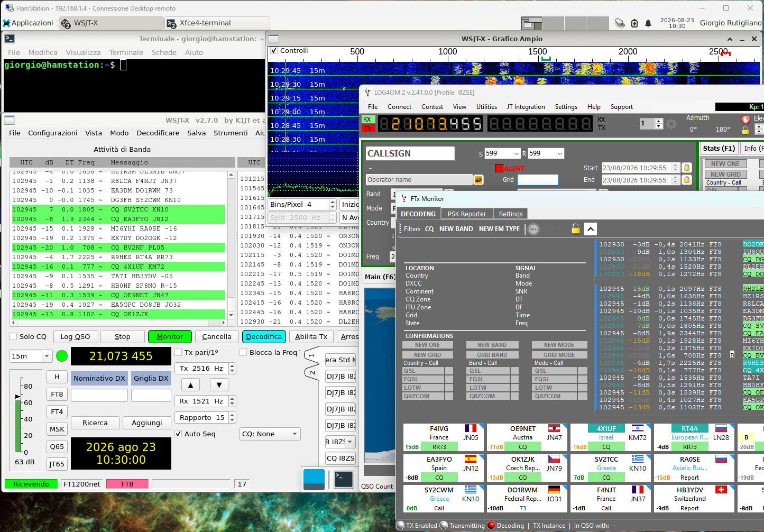764x532 pixels.
Task: Click the frequency down arrow button
Action: [219, 385]
